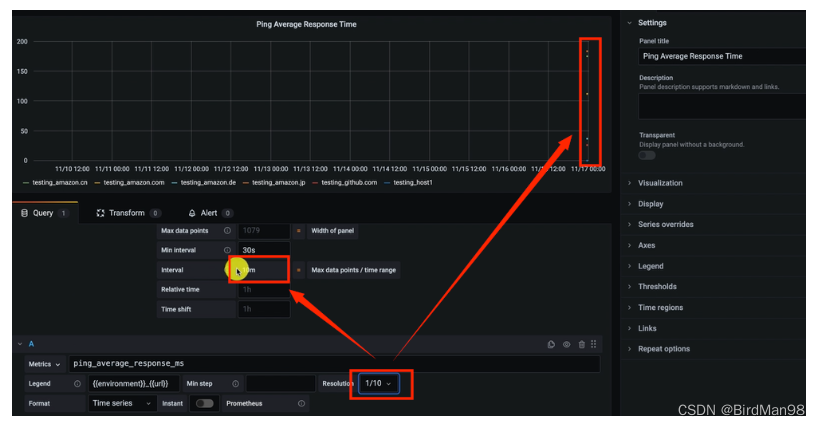Click the drag handle icon on query A

pos(594,344)
